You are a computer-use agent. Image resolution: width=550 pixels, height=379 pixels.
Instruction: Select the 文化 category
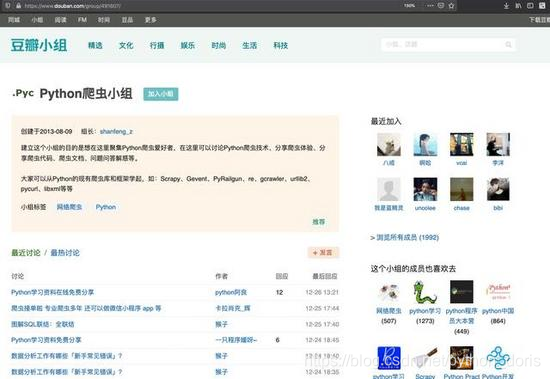pyautogui.click(x=126, y=45)
